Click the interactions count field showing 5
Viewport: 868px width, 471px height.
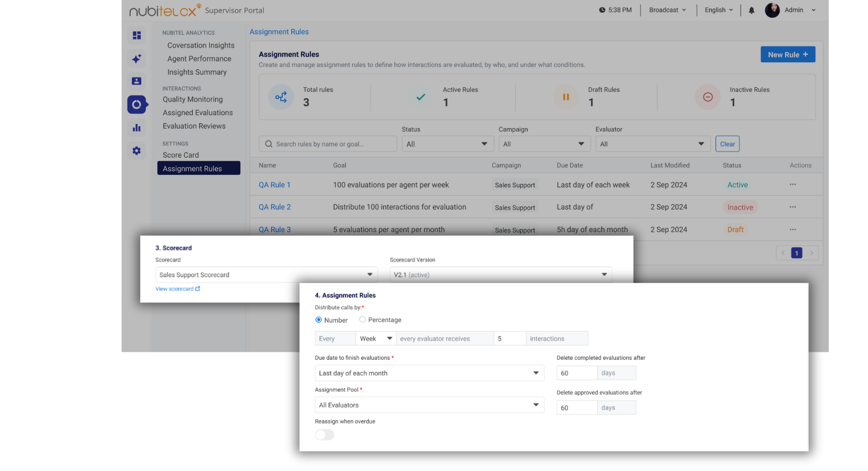(x=510, y=339)
